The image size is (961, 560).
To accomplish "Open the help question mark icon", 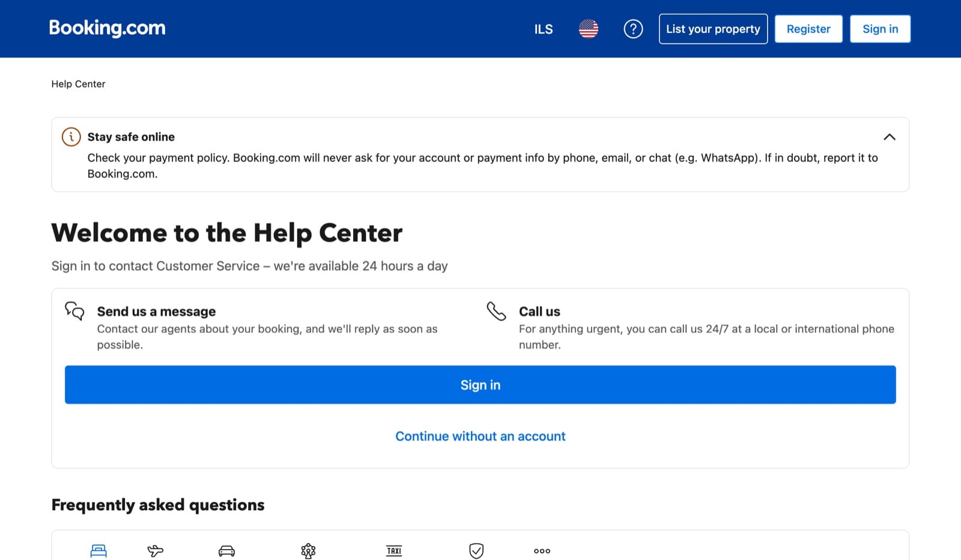I will pos(633,29).
